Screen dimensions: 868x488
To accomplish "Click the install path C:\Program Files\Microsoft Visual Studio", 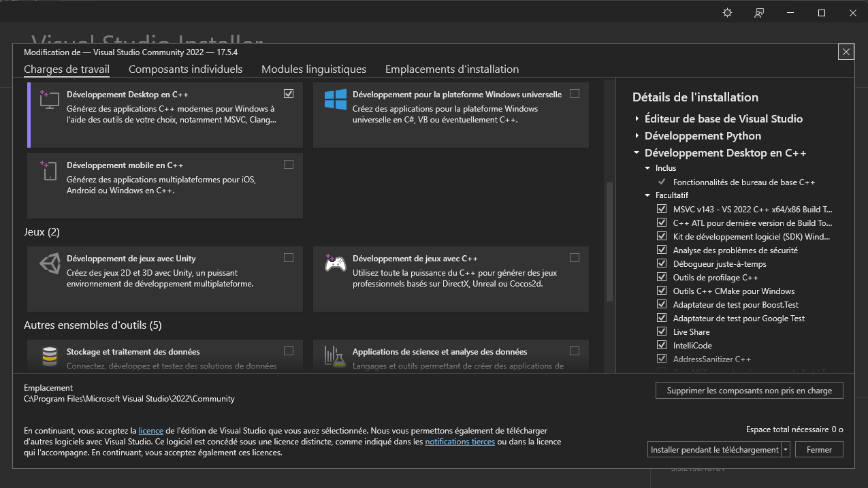I will click(129, 399).
